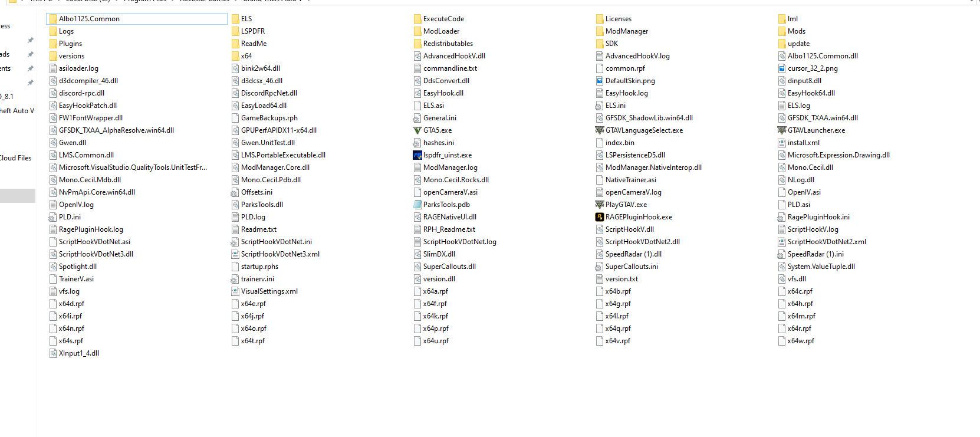The height and width of the screenshot is (437, 980).
Task: Select the Plugins folder icon
Action: (53, 44)
